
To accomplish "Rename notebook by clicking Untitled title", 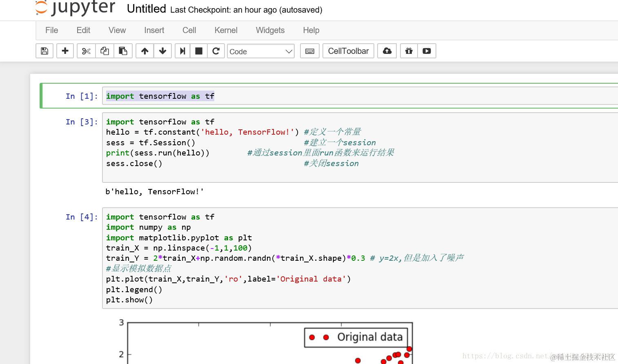I will point(146,9).
